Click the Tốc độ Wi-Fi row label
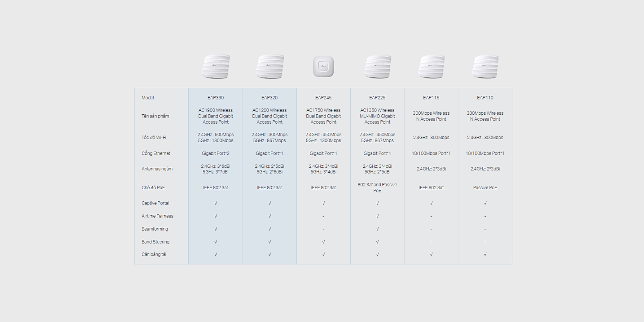 [154, 138]
